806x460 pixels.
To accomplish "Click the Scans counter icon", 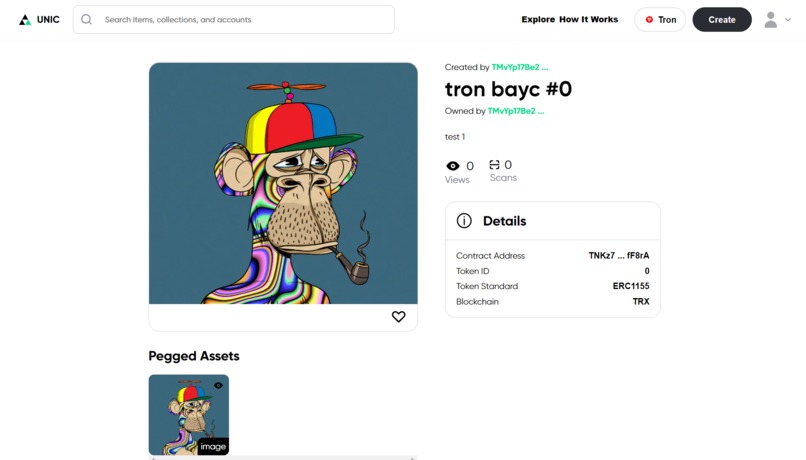I will pos(494,164).
